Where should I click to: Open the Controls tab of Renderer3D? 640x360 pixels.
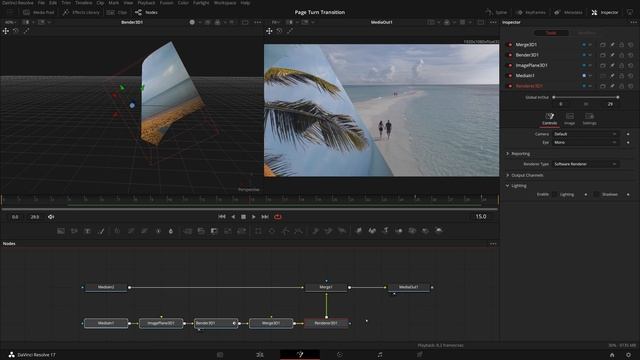coord(549,119)
